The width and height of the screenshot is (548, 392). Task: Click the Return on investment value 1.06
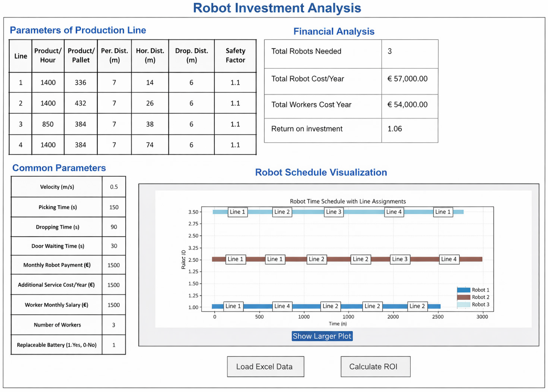[395, 129]
